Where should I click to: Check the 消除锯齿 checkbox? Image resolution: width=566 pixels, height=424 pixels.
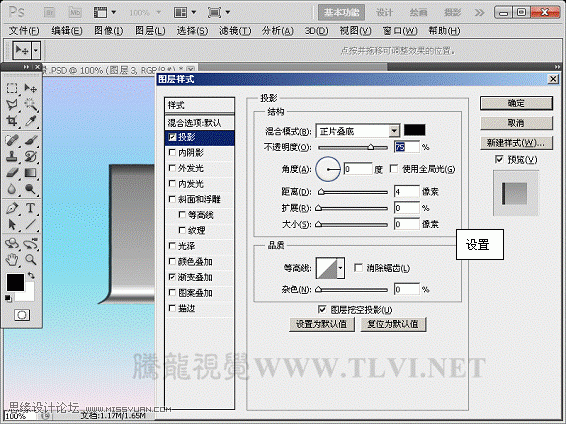tap(358, 268)
